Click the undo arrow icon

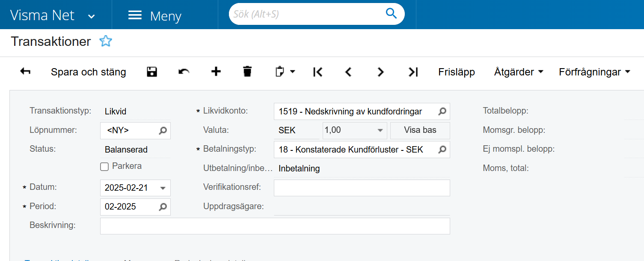click(x=184, y=72)
